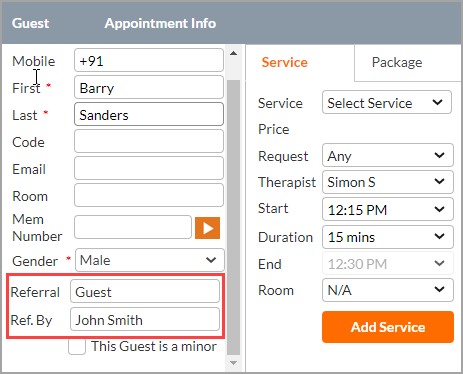Open the Duration dropdown showing 15 mins

tap(388, 237)
